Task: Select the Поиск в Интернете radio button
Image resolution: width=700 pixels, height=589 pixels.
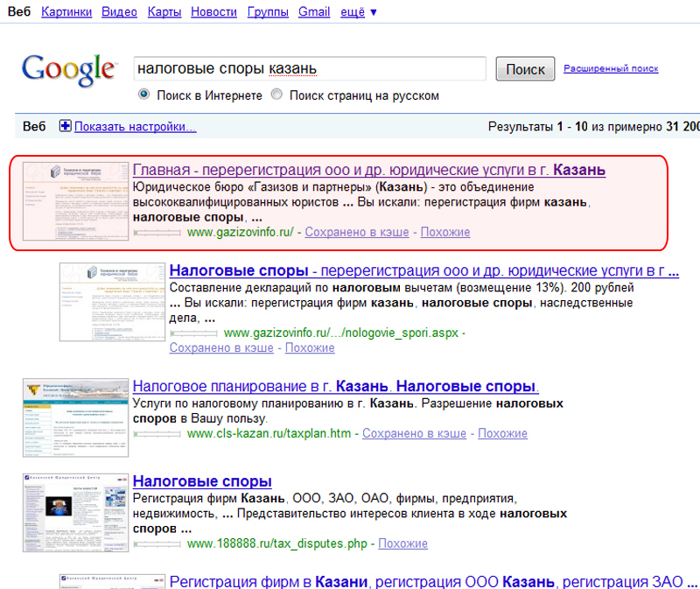Action: point(143,95)
